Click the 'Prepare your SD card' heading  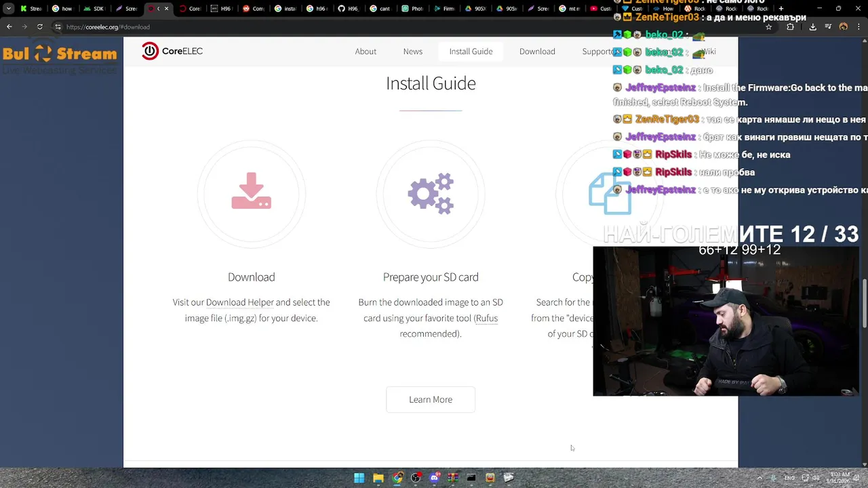click(x=431, y=277)
